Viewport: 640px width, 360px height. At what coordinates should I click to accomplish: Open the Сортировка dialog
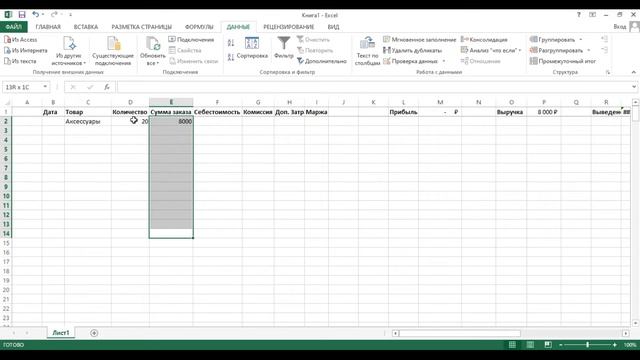[x=252, y=48]
